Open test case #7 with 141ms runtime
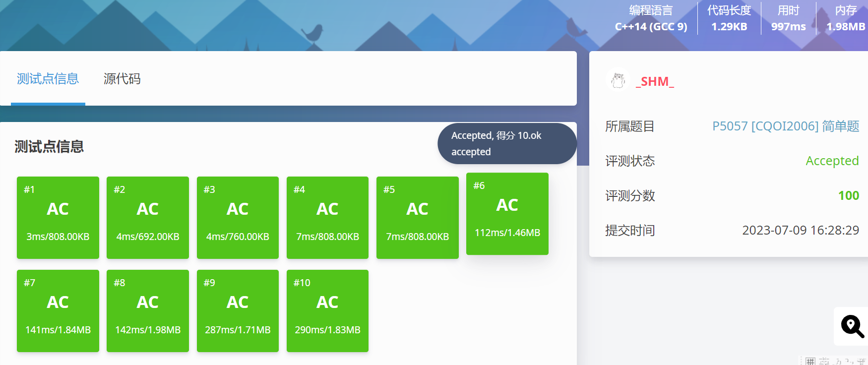This screenshot has height=365, width=868. pos(58,311)
